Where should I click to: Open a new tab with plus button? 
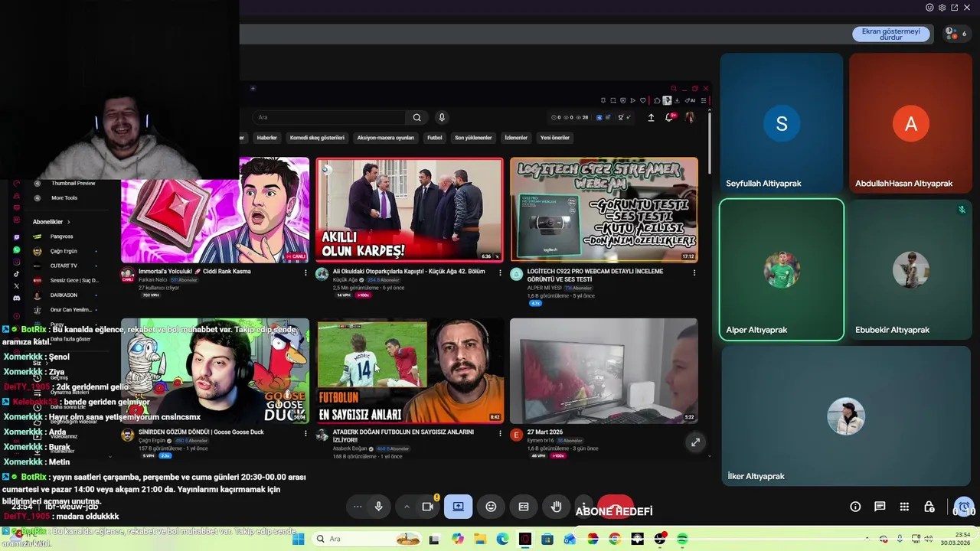253,89
